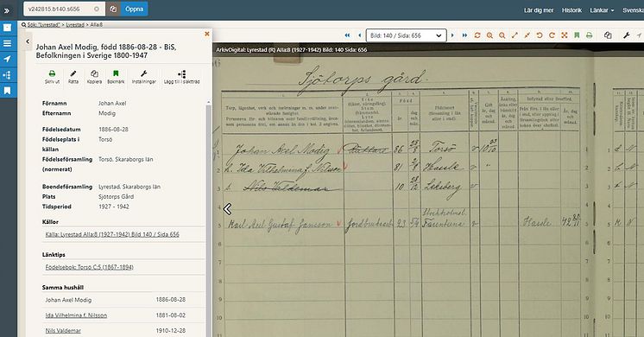
Task: Enter fullscreen with the orange expand icon
Action: point(565,35)
